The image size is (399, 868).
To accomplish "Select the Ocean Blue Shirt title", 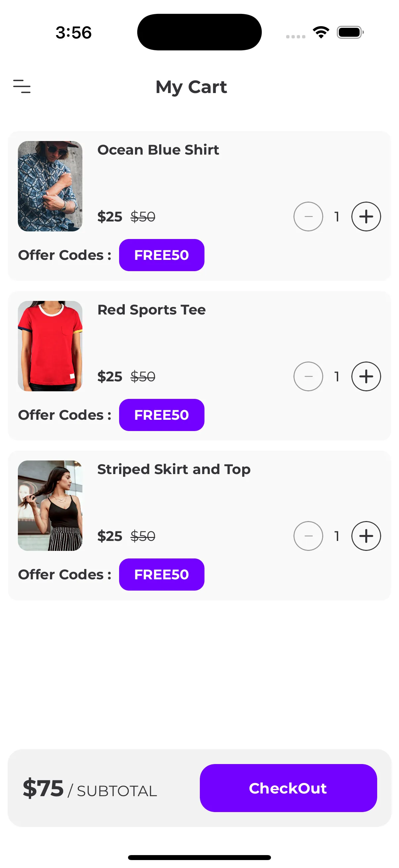I will point(158,150).
